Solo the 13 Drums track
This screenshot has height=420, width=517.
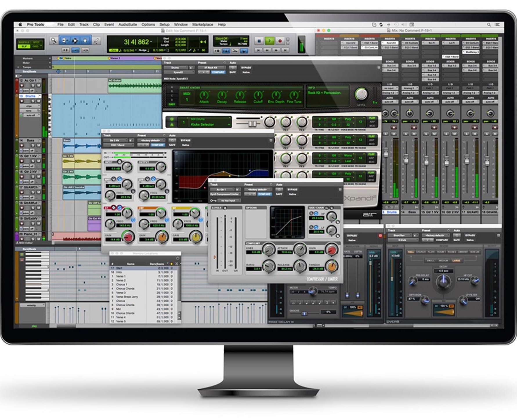coord(33,101)
